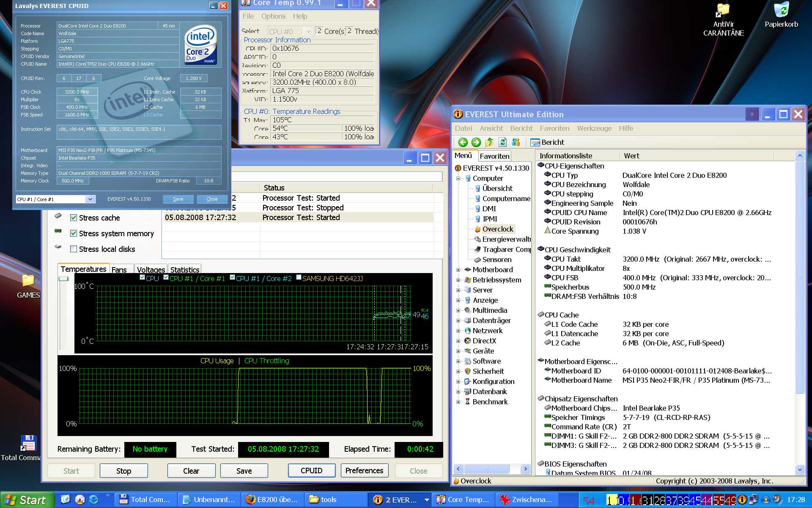The height and width of the screenshot is (508, 812).
Task: Click the Motherboard tree icon
Action: (x=467, y=270)
